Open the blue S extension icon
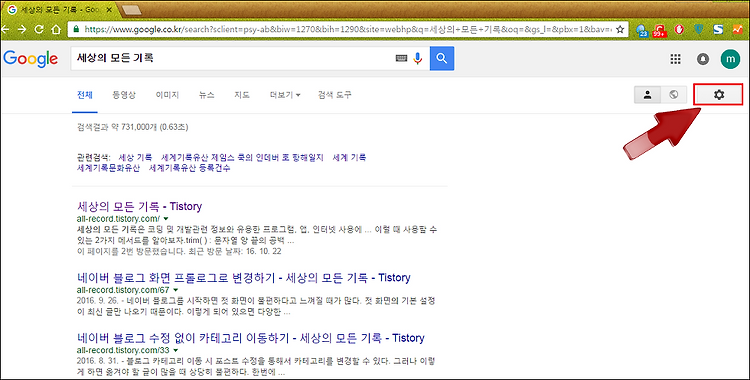The width and height of the screenshot is (750, 380). 718,29
